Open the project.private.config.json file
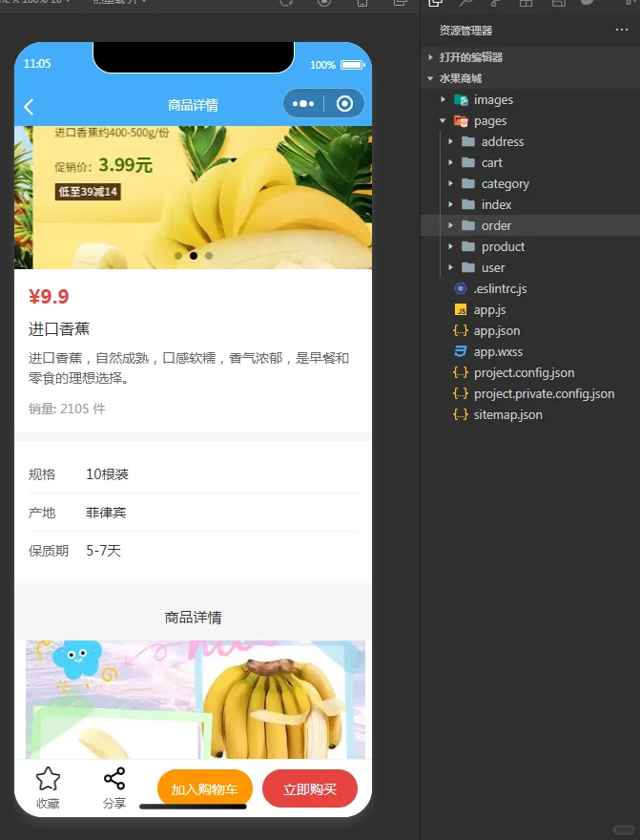This screenshot has height=840, width=640. tap(544, 393)
